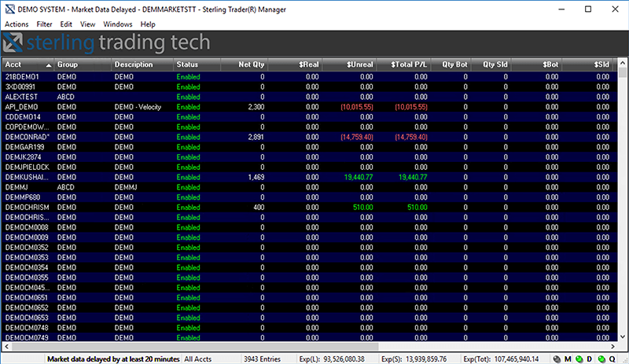Select the DEMJPIELOCK account row

(x=310, y=167)
